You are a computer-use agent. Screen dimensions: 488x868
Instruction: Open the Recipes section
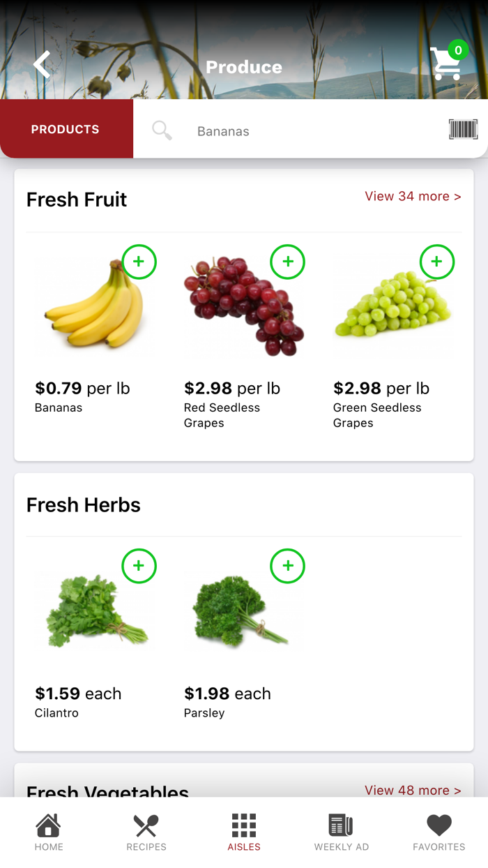146,830
